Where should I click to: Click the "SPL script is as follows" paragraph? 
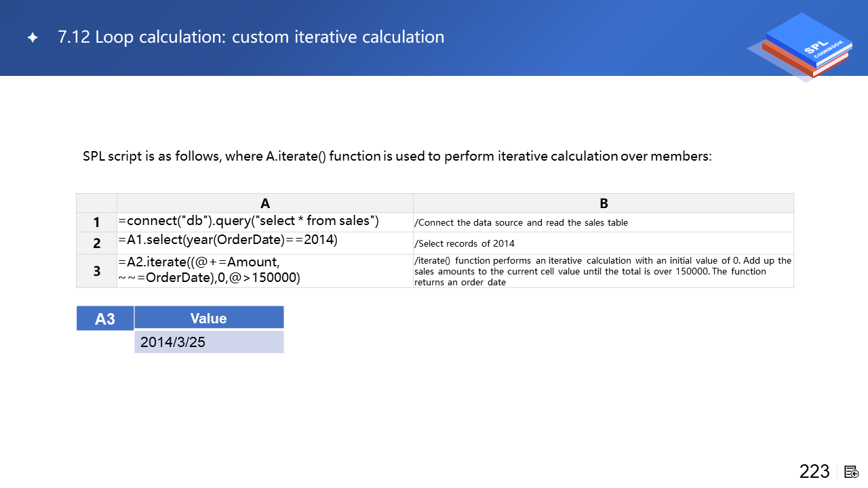point(397,157)
